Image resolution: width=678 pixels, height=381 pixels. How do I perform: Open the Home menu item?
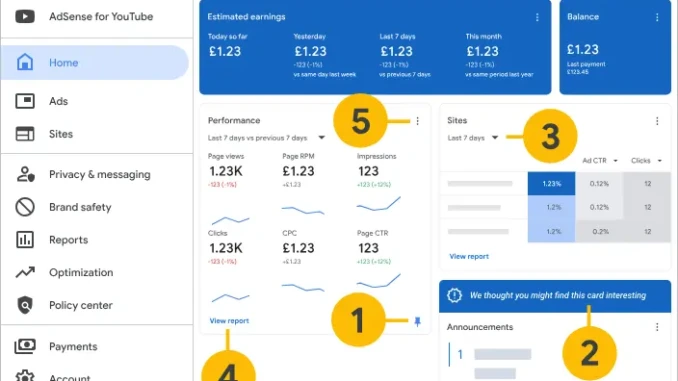click(x=94, y=63)
